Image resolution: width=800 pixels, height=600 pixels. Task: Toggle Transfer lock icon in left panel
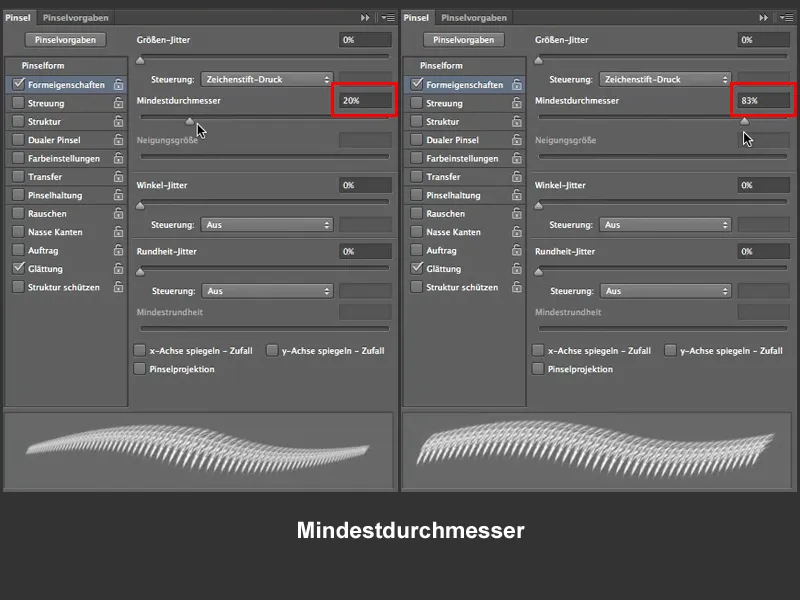(118, 176)
